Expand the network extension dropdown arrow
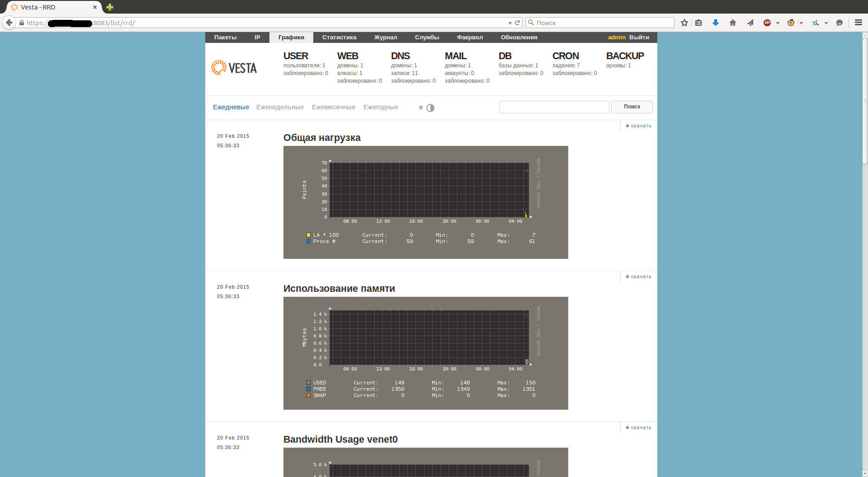 point(826,23)
